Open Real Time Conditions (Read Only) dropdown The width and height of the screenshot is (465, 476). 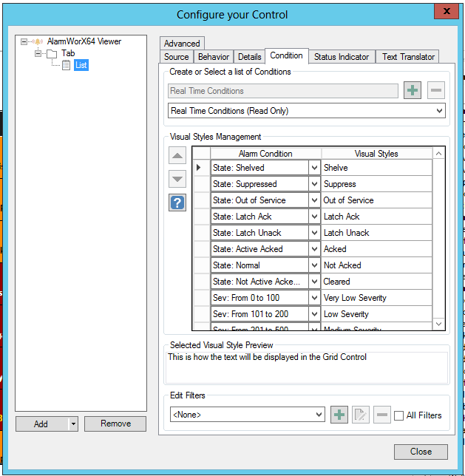tap(439, 111)
